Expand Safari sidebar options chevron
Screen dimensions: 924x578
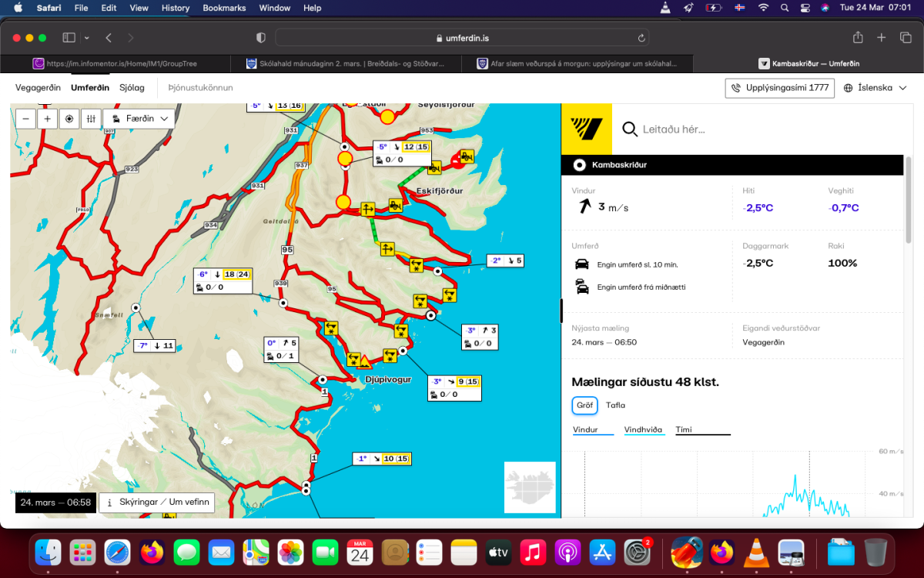click(x=87, y=38)
